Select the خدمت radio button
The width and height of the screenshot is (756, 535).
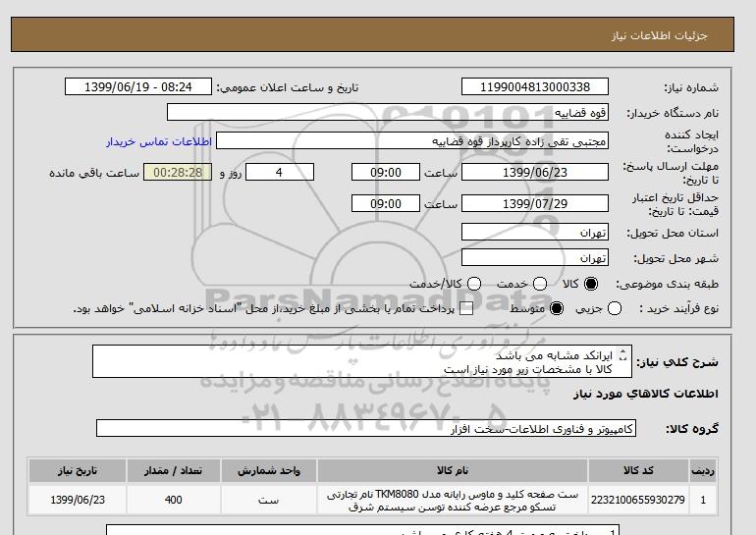pos(540,284)
